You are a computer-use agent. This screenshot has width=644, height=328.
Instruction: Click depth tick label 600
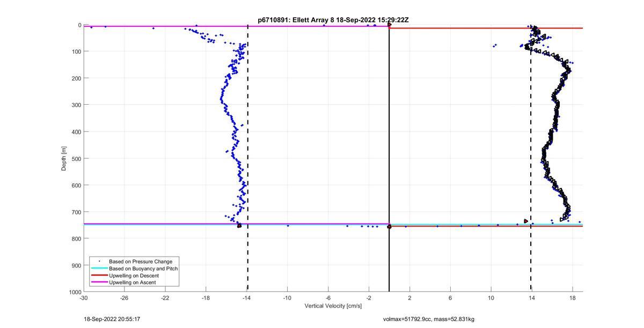pyautogui.click(x=77, y=185)
